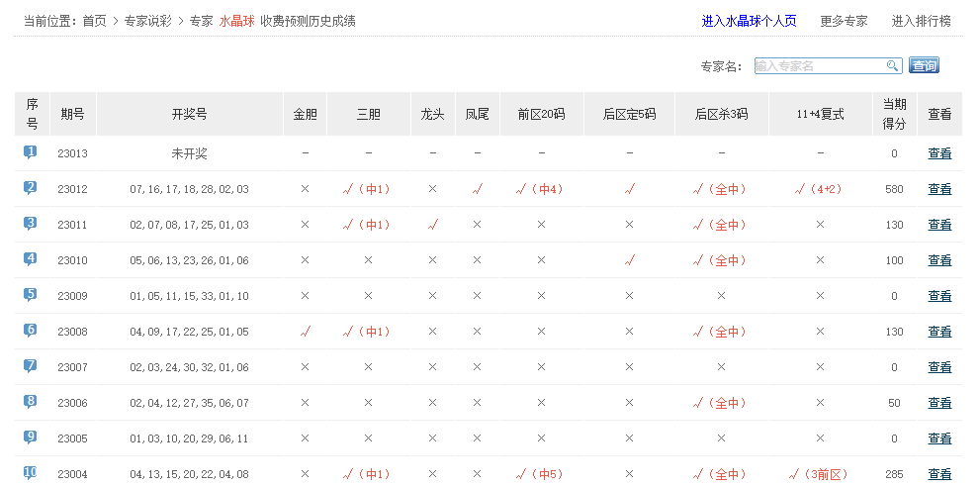The width and height of the screenshot is (980, 487).
Task: Click the row 6 sequence number badge
Action: pos(31,331)
